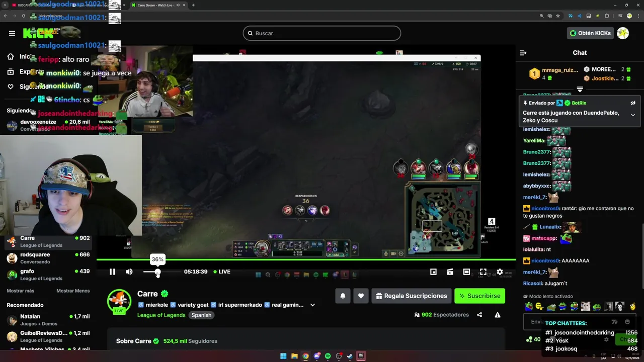Image resolution: width=644 pixels, height=362 pixels.
Task: Adjust the volume slider handle
Action: click(x=157, y=272)
